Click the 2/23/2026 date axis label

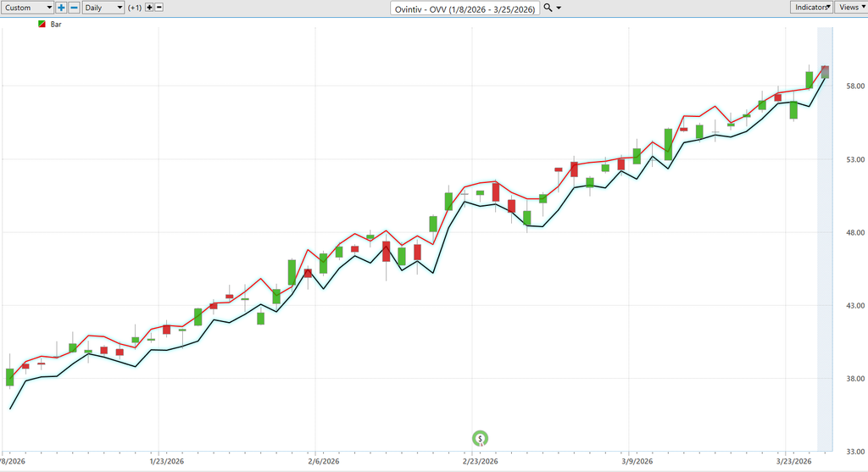tap(480, 462)
